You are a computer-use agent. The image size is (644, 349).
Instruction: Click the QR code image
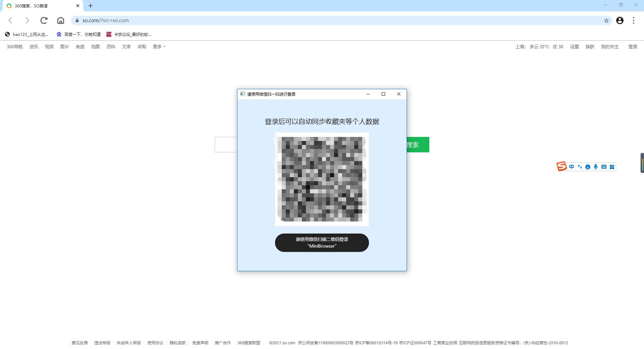click(322, 179)
